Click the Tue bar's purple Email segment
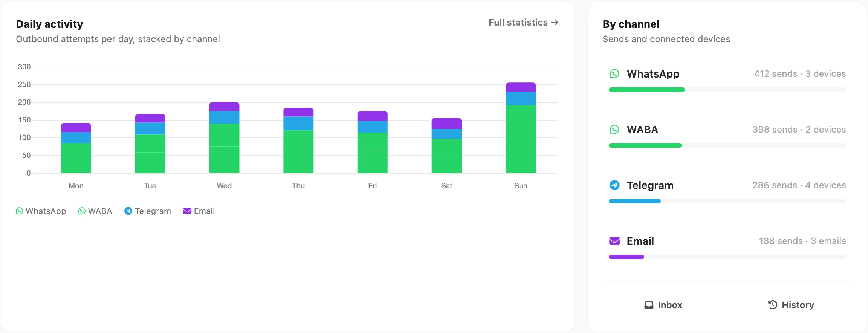Screen dimensions: 868x333 pos(150,118)
